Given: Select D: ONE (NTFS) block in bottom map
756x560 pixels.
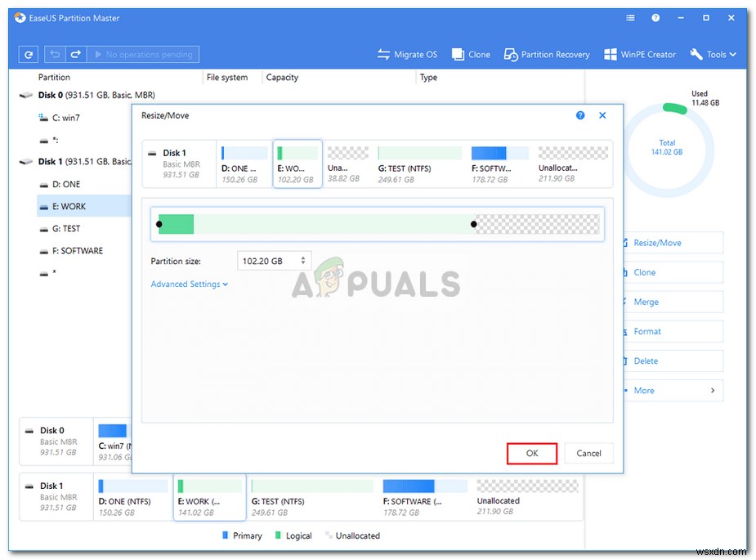Looking at the screenshot, I should click(132, 497).
